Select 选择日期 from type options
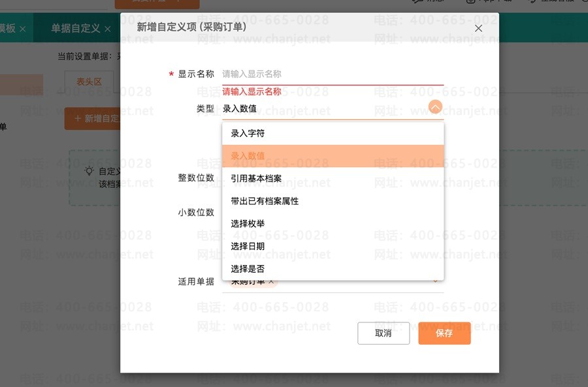Screen dimensions: 588x387 pyautogui.click(x=248, y=246)
